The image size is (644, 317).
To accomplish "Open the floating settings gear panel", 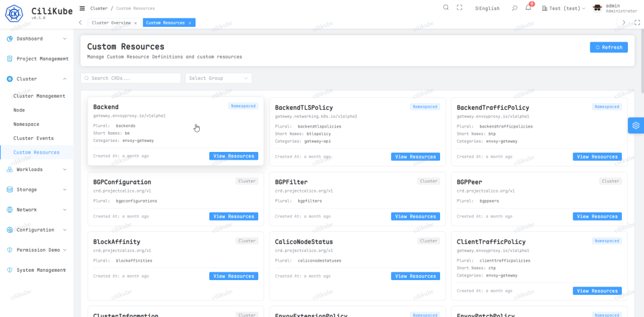I will (x=636, y=125).
